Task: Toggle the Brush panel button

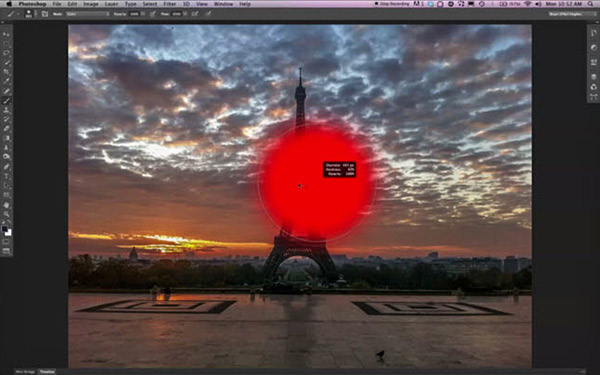Action: [45, 14]
